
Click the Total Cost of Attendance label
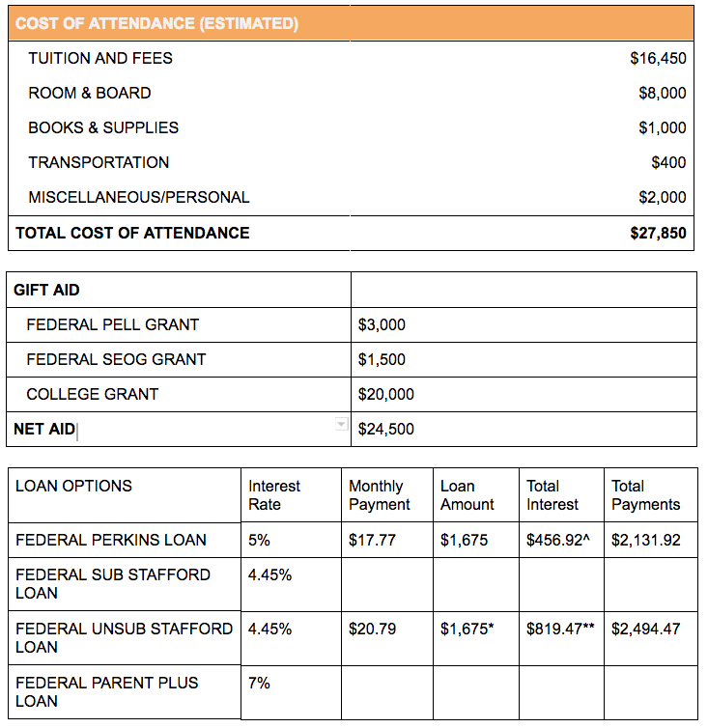coord(132,233)
